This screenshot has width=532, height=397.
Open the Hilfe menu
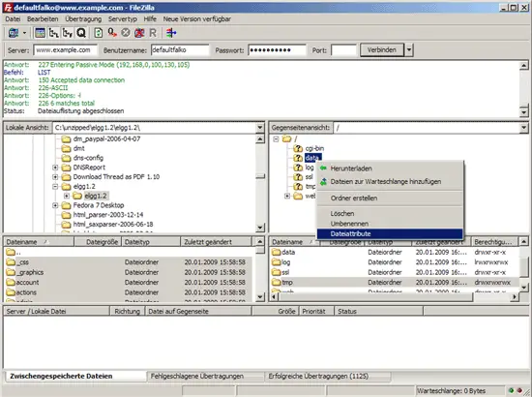(x=150, y=19)
